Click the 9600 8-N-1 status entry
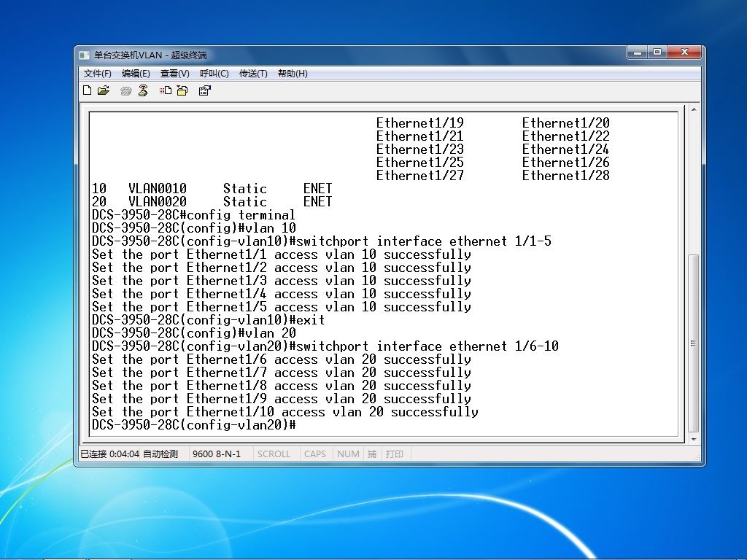This screenshot has width=747, height=560. [x=217, y=454]
